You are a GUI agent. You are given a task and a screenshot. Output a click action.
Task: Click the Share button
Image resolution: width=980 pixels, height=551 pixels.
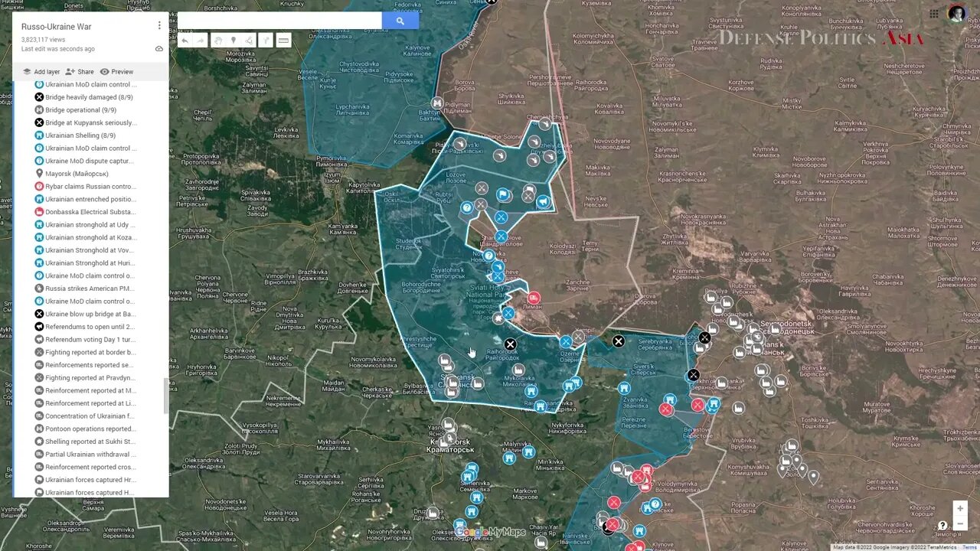click(80, 72)
